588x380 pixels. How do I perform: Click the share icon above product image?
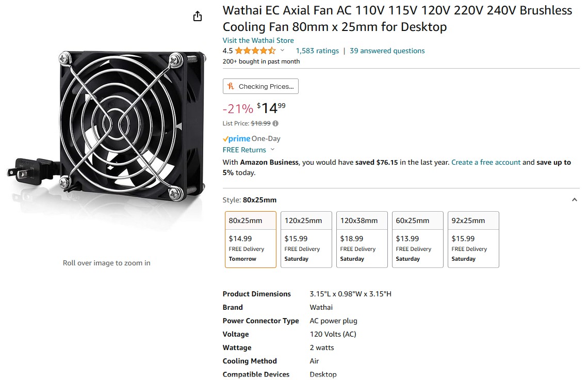coord(198,17)
